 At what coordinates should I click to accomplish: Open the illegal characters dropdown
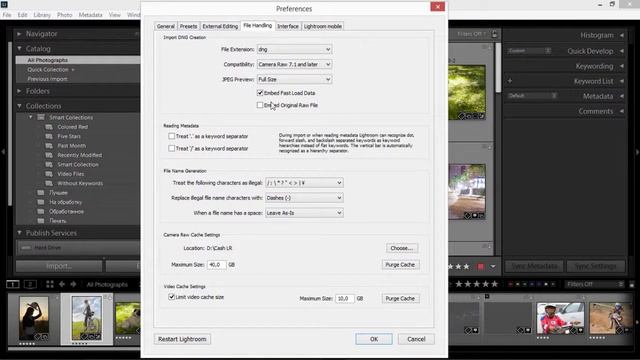304,183
